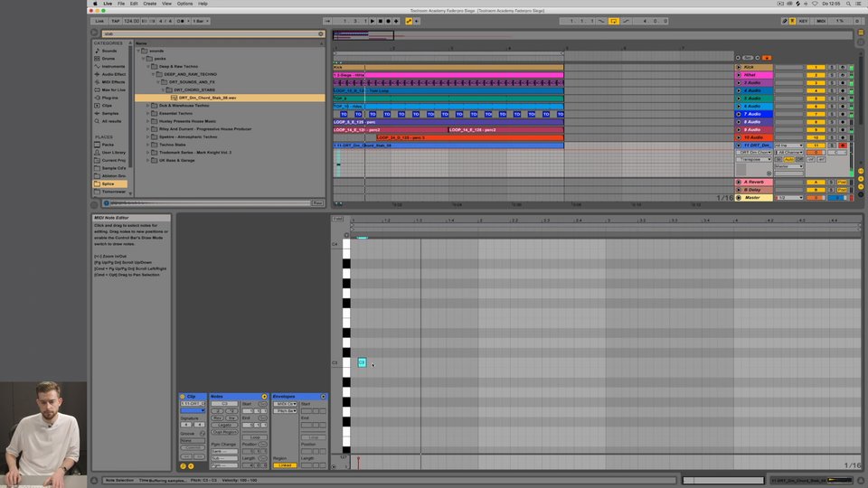Screen dimensions: 868x488
Task: Toggle the Loop switch in the control bar
Action: 613,21
